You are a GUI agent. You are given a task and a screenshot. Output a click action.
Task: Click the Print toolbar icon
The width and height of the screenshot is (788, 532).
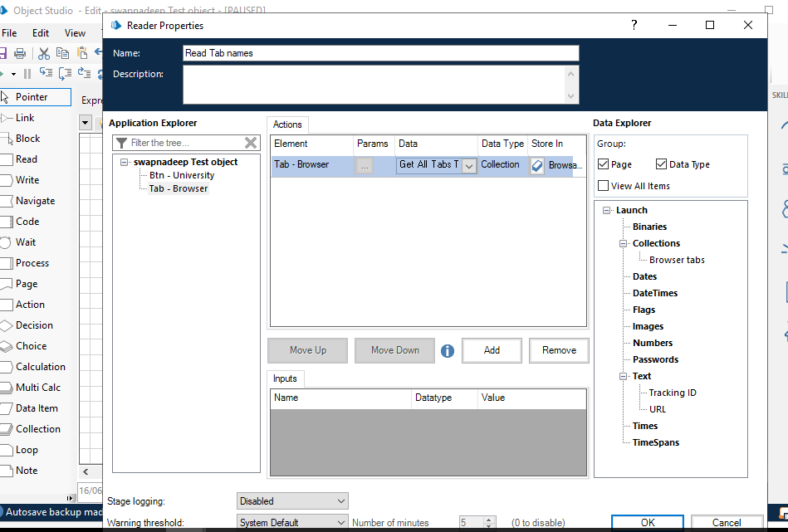click(20, 53)
